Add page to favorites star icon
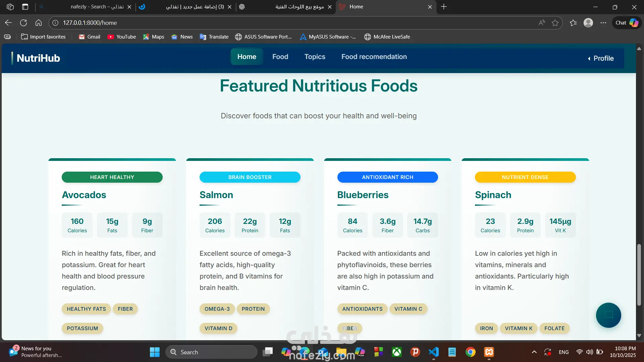644x362 pixels. tap(555, 23)
